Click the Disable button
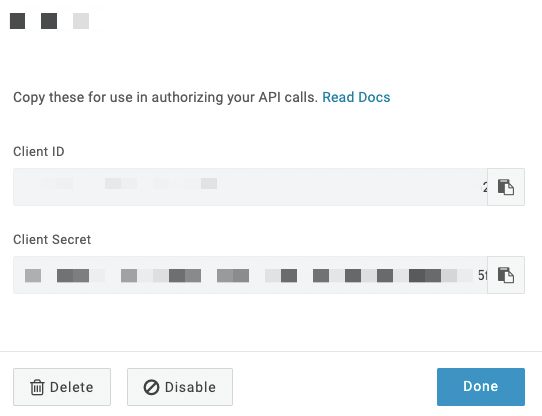Viewport: 542px width, 416px height. point(180,387)
